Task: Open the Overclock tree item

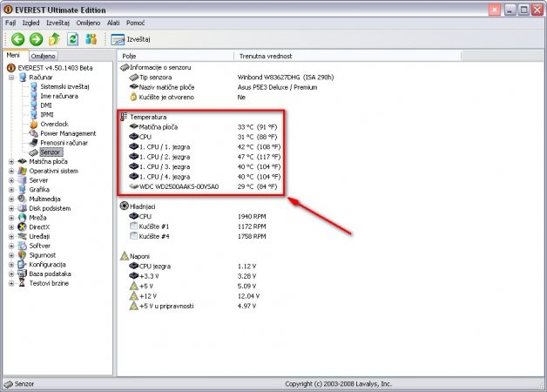Action: 54,125
